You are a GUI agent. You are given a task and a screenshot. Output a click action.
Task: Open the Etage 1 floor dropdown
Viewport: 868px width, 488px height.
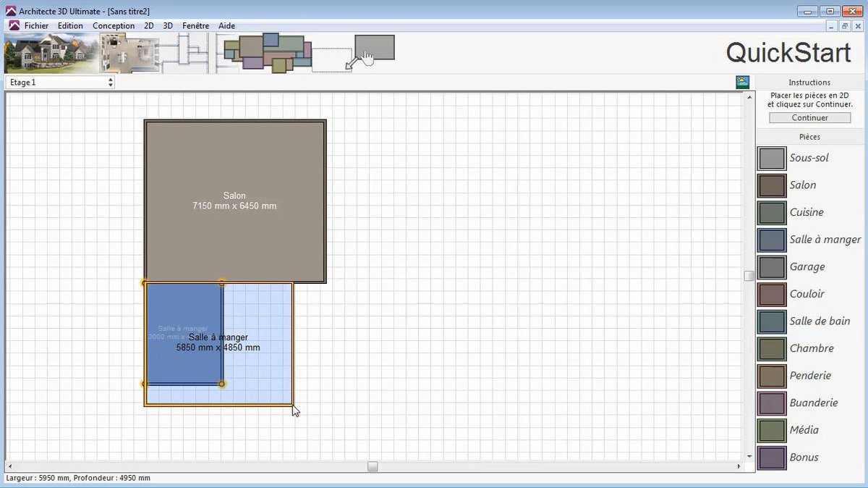pos(60,83)
